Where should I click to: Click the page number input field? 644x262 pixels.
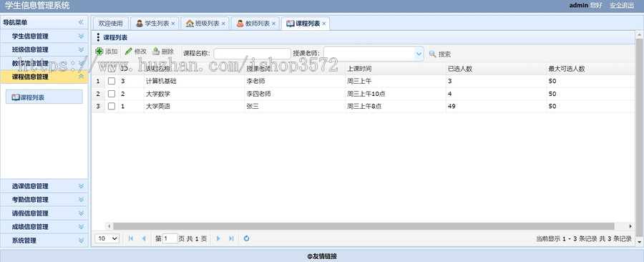click(x=170, y=238)
